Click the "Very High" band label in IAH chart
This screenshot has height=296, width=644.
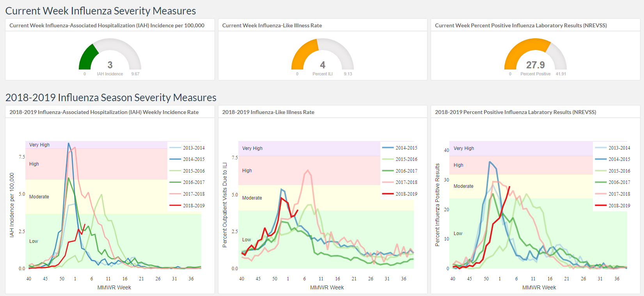pos(39,145)
